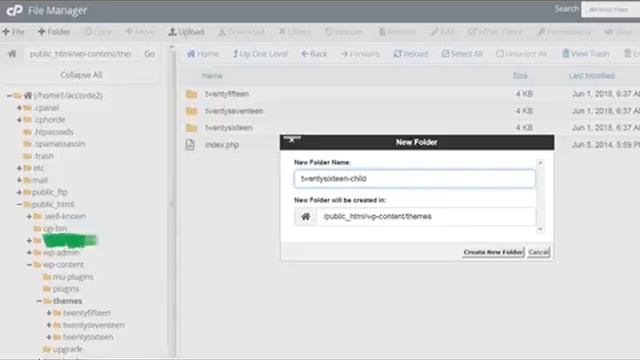640x360 pixels.
Task: Navigate Up One Level
Action: [x=260, y=53]
